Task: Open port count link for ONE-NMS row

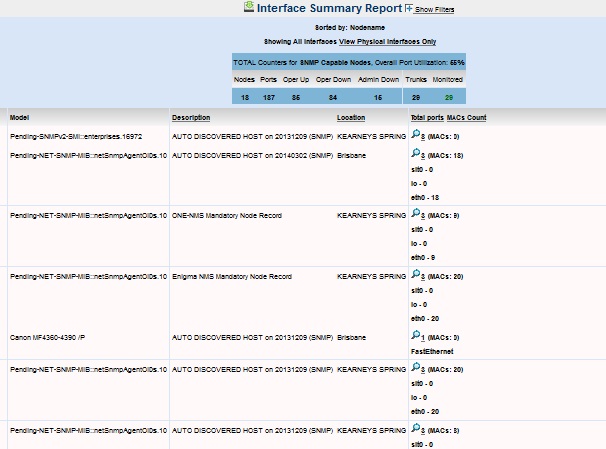Action: click(423, 216)
